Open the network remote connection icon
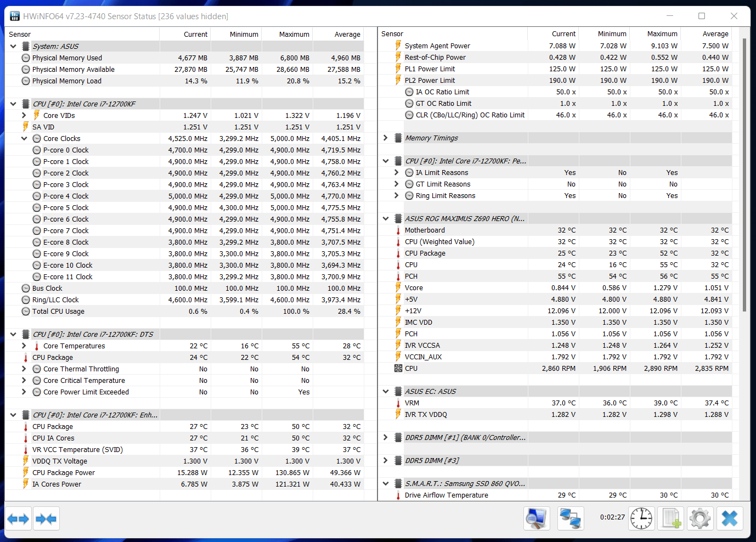Image resolution: width=756 pixels, height=542 pixels. coord(571,518)
